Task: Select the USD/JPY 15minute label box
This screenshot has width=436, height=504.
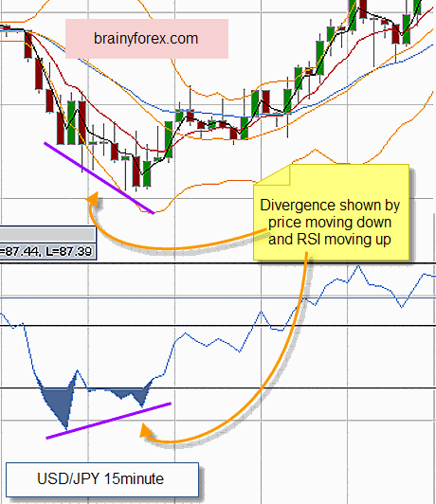Action: [102, 479]
